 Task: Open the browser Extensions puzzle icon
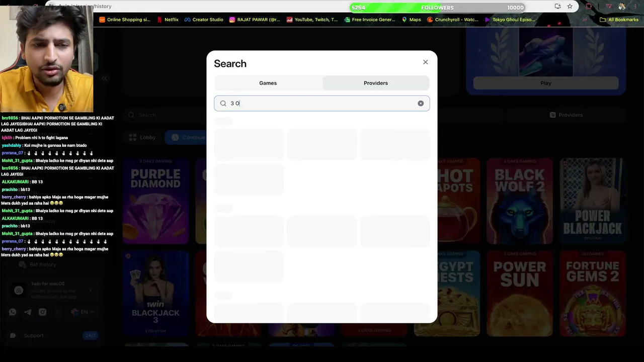[x=589, y=7]
